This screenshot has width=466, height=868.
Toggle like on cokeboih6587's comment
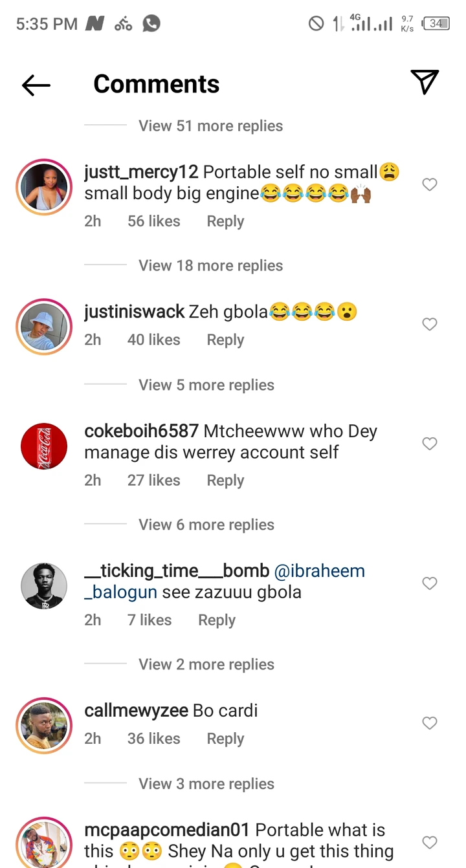click(x=430, y=444)
